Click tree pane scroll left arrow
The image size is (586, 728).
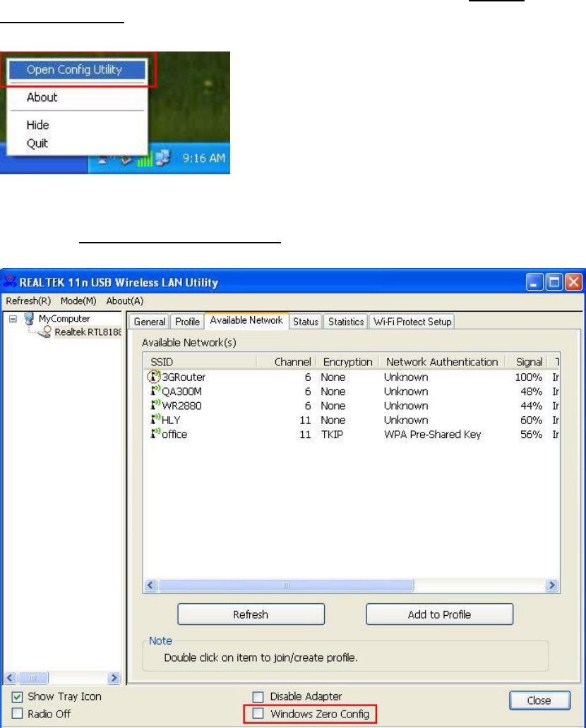(x=10, y=678)
